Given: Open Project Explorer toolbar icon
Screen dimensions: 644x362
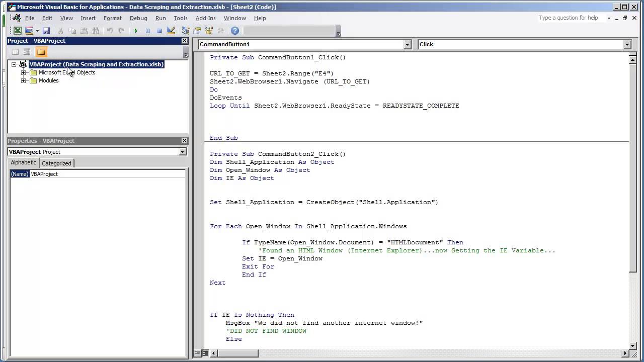Looking at the screenshot, I should [186, 31].
